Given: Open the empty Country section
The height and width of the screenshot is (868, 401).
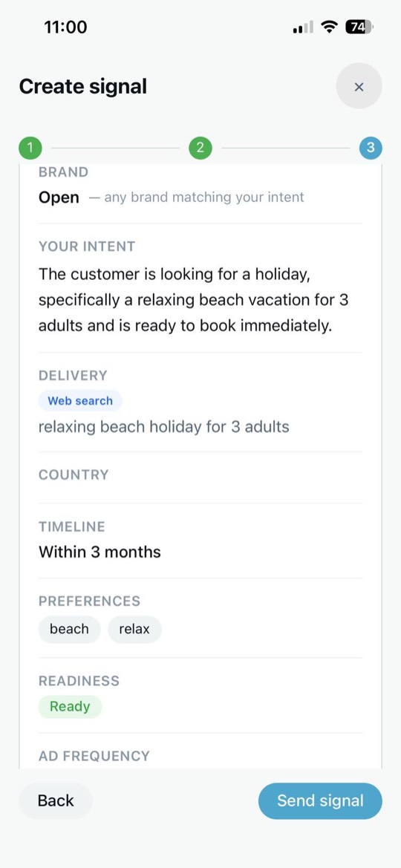Looking at the screenshot, I should 200,477.
